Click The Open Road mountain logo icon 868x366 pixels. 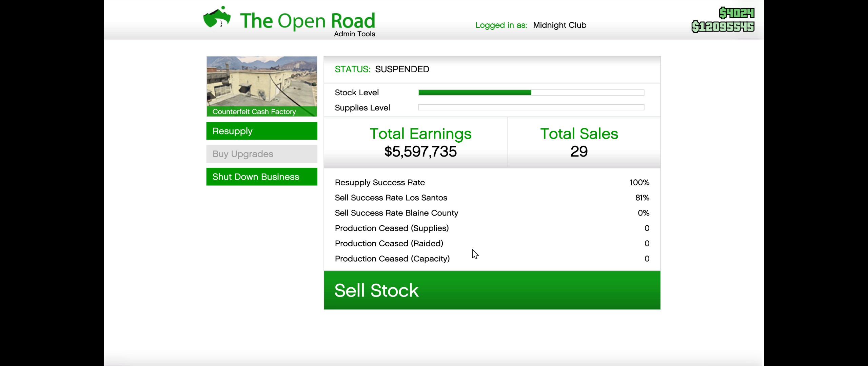point(217,18)
